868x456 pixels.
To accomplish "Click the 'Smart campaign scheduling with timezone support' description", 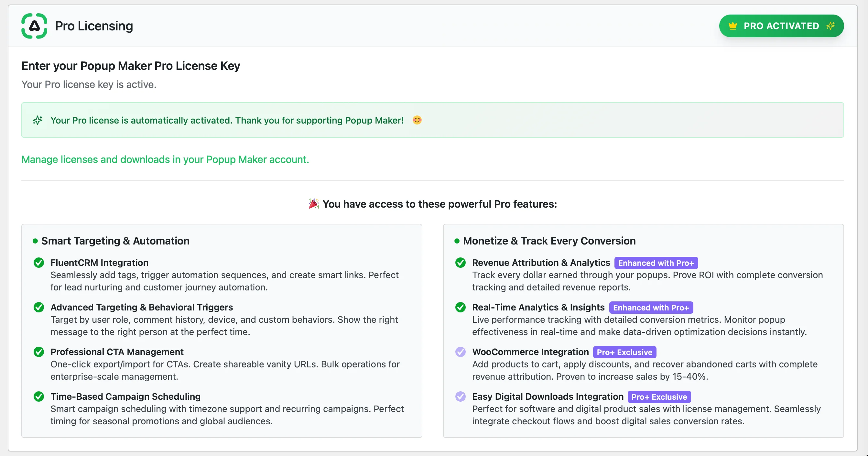I will pos(227,415).
